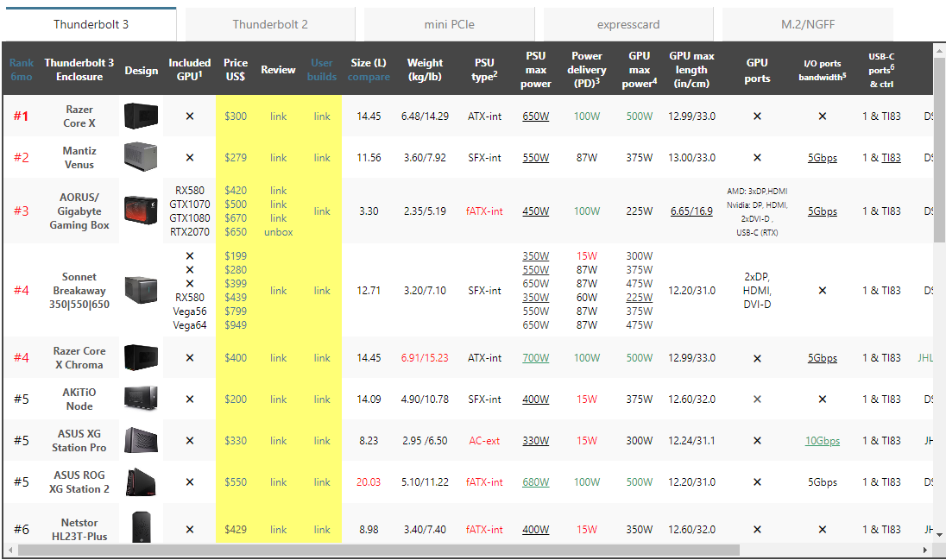946x560 pixels.
Task: Click the vertical scrollbar thumb
Action: (939, 149)
